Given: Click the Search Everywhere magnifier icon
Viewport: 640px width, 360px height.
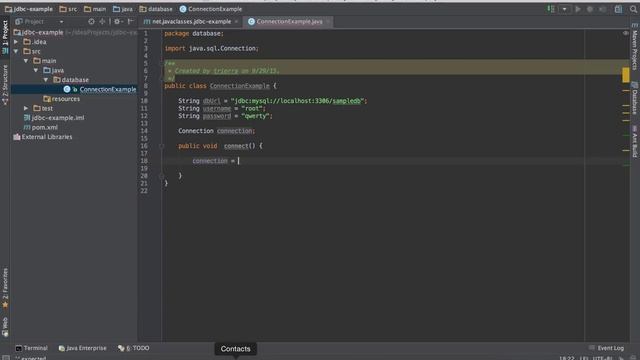Looking at the screenshot, I should tap(633, 9).
